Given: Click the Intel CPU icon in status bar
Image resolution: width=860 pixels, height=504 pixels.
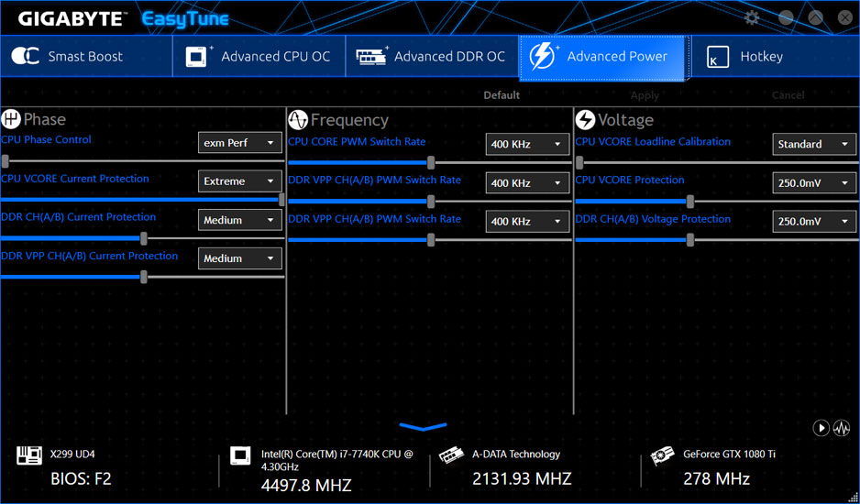Looking at the screenshot, I should [x=240, y=455].
